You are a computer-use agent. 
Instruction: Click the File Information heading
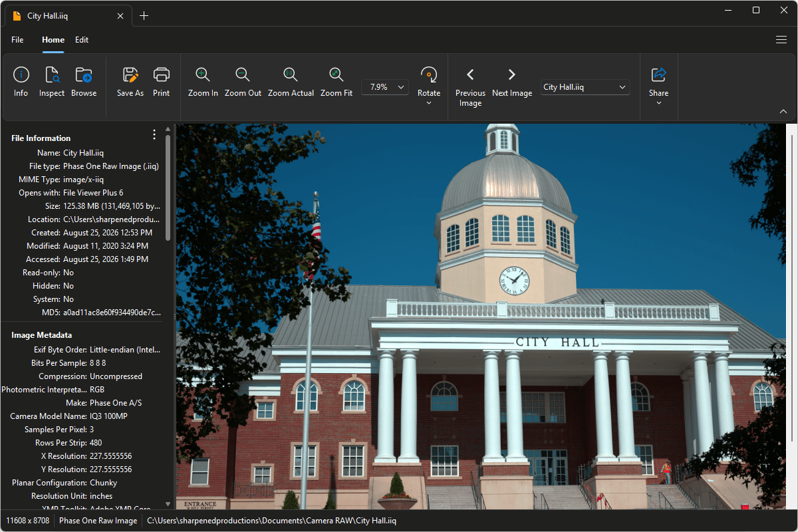[41, 138]
